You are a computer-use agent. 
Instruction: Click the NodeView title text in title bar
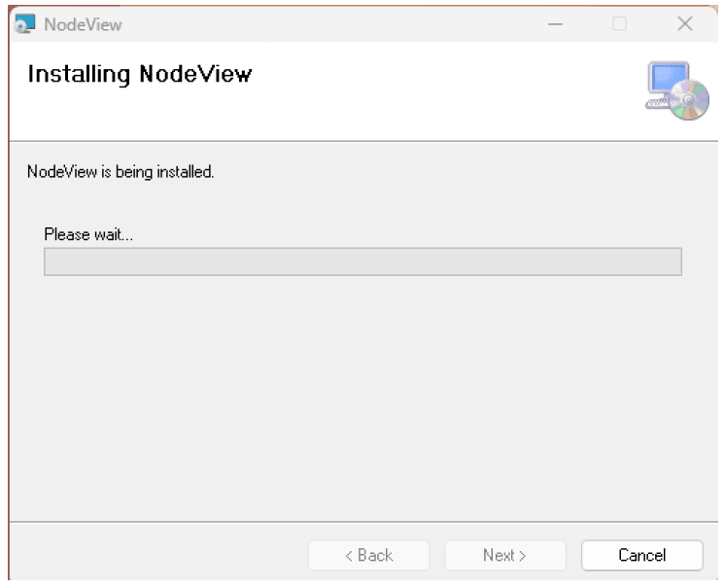pos(83,24)
